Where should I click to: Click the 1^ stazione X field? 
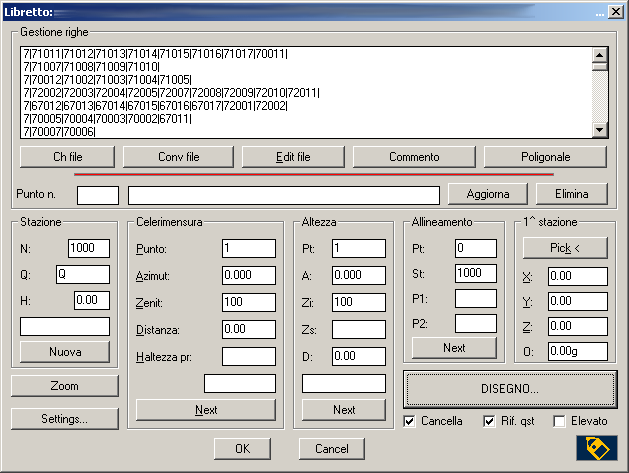click(578, 276)
